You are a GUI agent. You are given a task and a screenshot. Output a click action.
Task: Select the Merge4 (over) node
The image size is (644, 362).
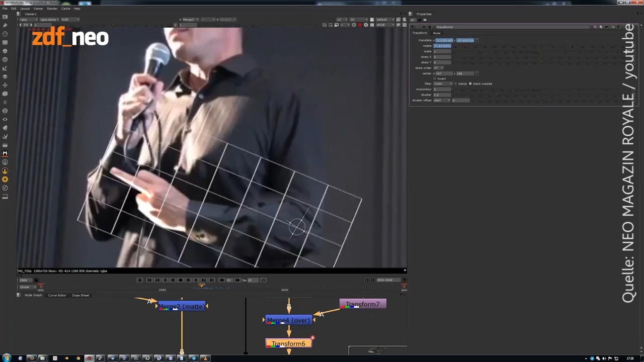point(288,320)
